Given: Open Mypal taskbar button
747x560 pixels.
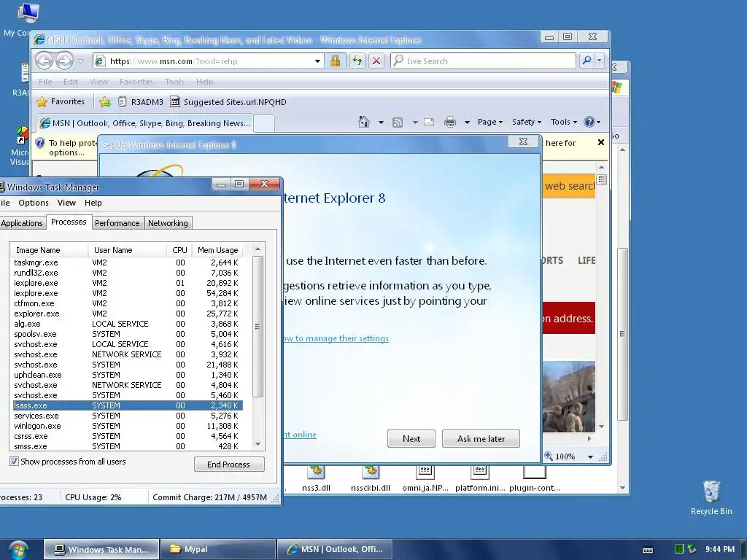Looking at the screenshot, I should 218,549.
